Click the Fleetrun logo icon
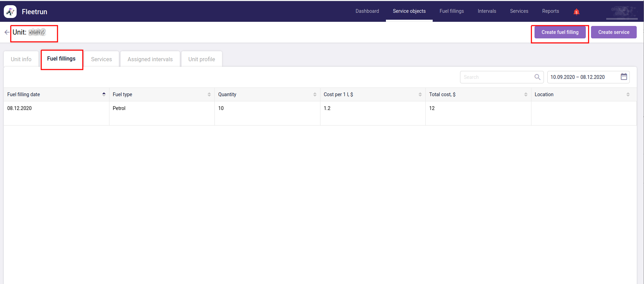Screen dimensions: 644x284 (10, 11)
